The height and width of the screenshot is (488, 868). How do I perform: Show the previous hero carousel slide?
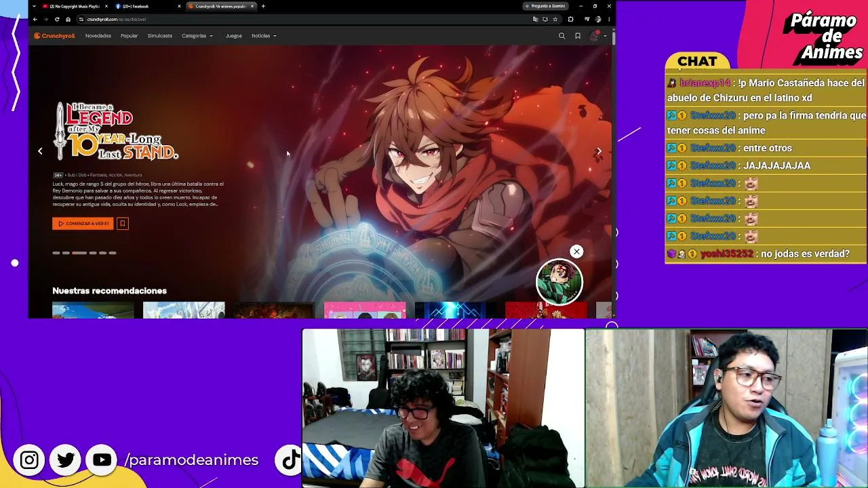tap(40, 151)
